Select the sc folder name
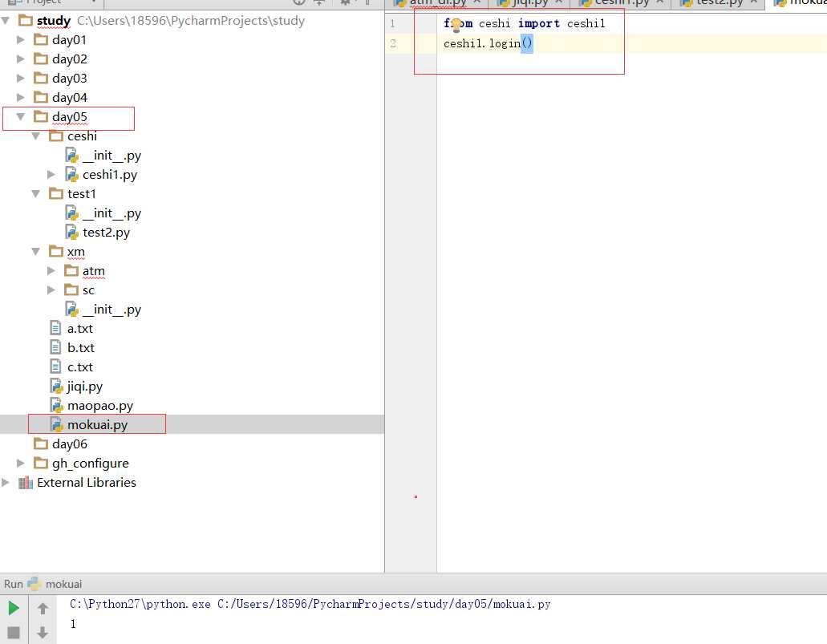The height and width of the screenshot is (644, 827). coord(88,290)
